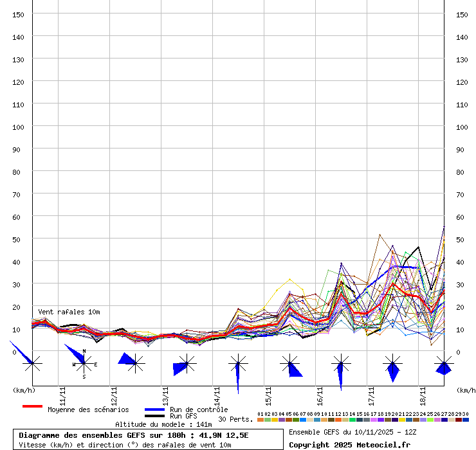Click perturbation 01 orange color swatch
The width and height of the screenshot is (476, 450).
(x=260, y=420)
